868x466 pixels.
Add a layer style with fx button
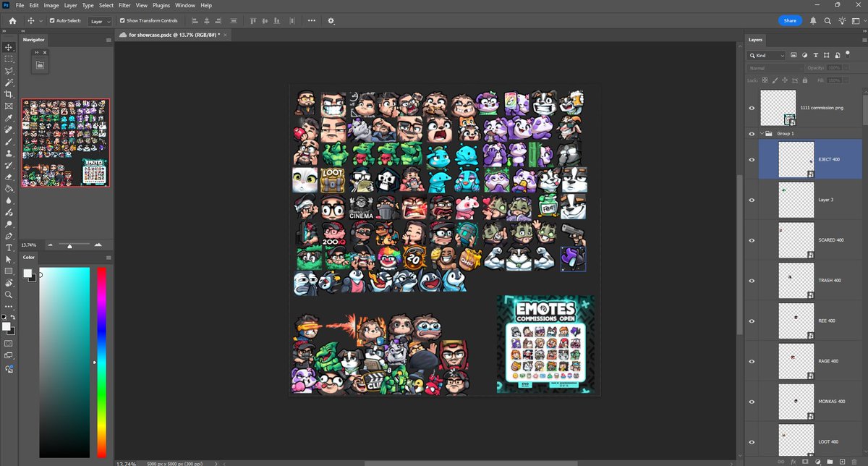coord(794,462)
